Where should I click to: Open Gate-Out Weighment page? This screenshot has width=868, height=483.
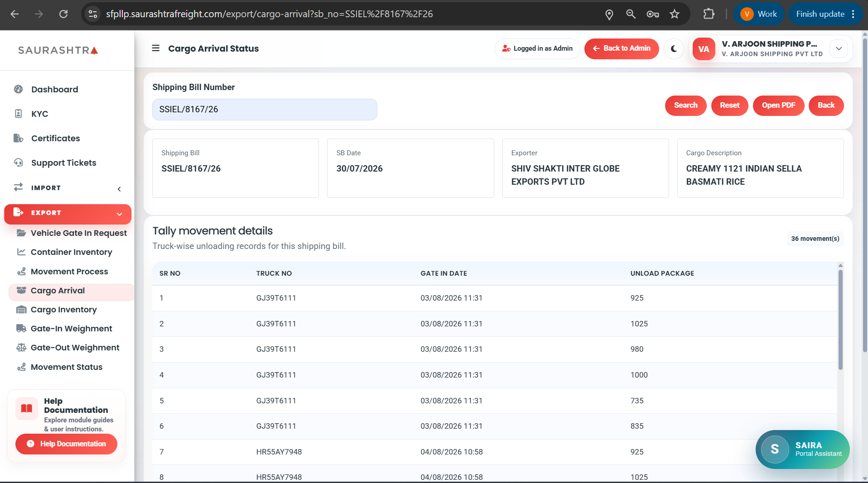pyautogui.click(x=75, y=347)
